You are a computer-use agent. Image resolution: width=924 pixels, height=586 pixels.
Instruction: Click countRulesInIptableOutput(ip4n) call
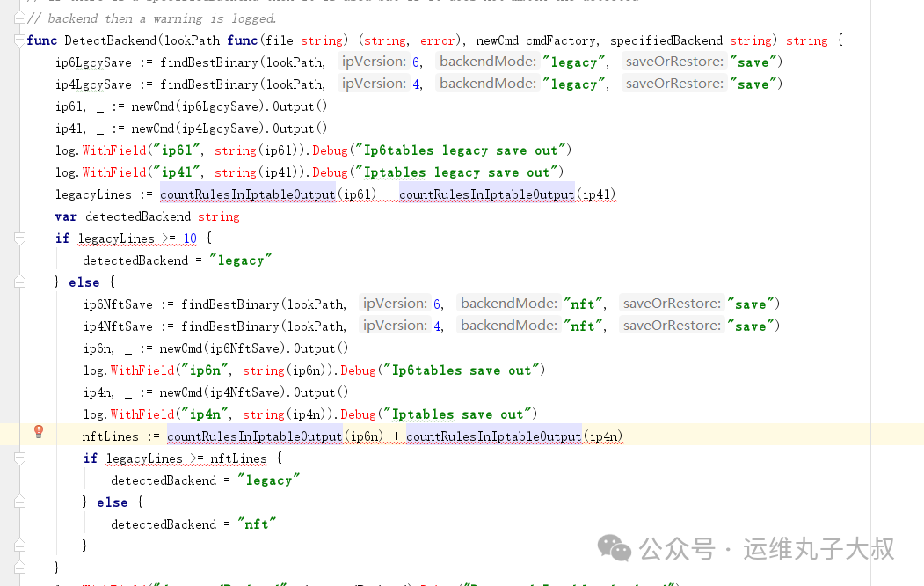tap(514, 436)
